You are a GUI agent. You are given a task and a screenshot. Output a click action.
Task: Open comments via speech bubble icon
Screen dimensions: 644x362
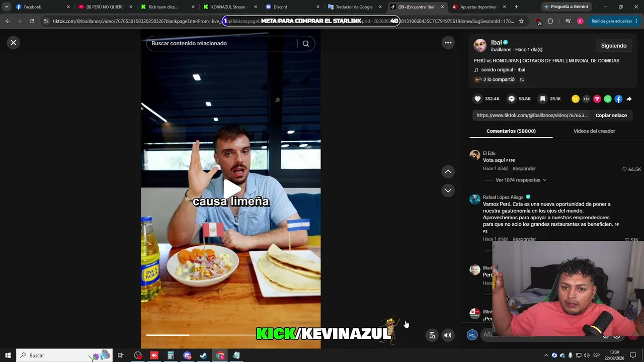[x=511, y=99]
